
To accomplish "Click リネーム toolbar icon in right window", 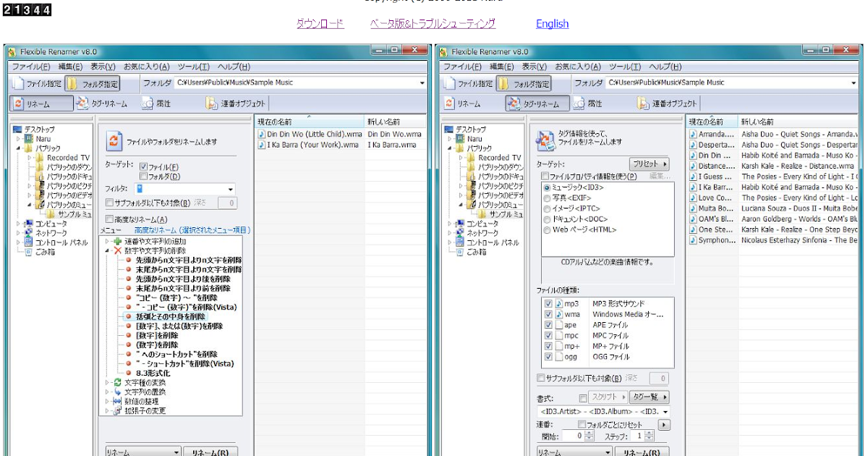I will click(449, 104).
